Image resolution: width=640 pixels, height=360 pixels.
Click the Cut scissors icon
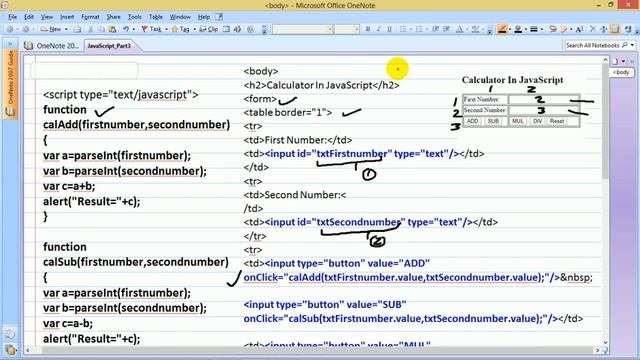point(91,29)
